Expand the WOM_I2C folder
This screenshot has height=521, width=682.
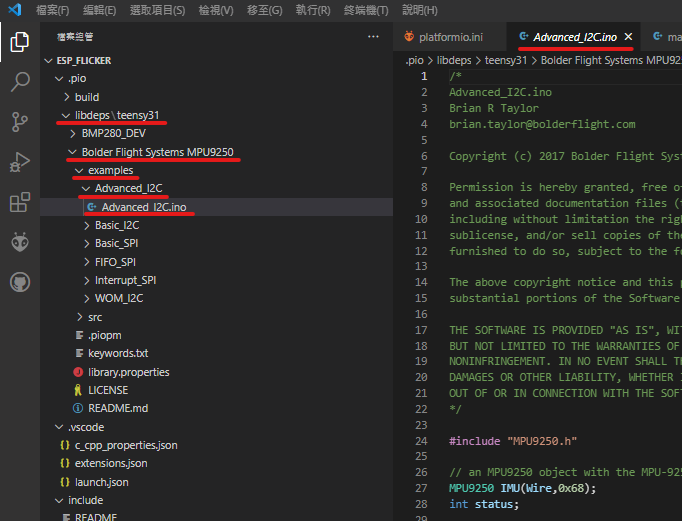pos(87,298)
